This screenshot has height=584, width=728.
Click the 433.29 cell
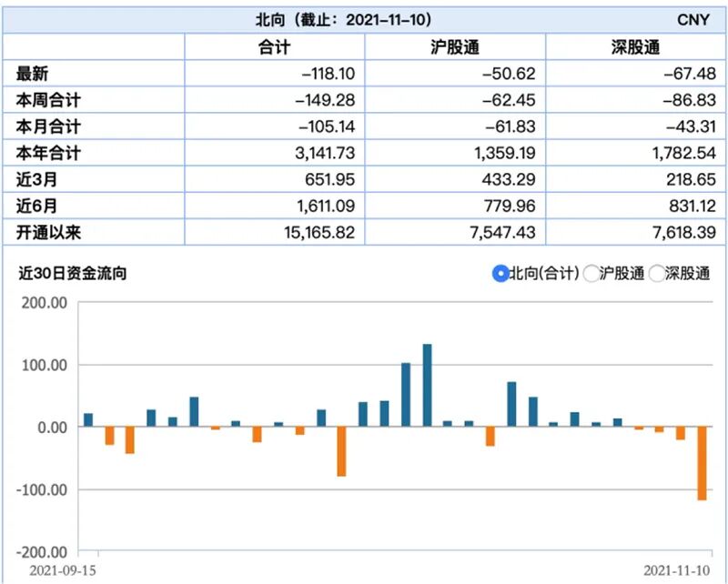[509, 179]
